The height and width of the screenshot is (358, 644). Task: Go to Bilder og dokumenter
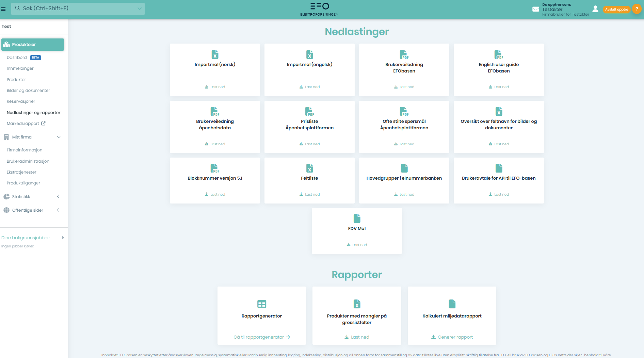tap(28, 91)
